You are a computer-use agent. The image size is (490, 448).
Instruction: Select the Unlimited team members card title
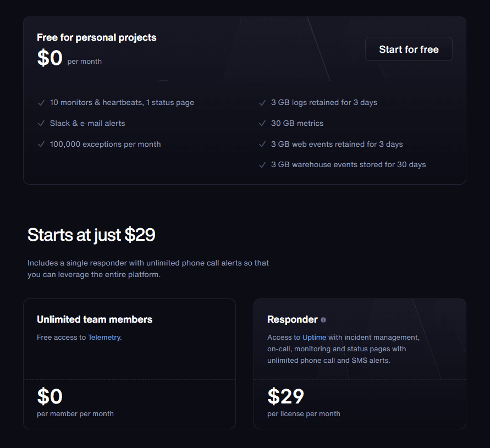95,319
